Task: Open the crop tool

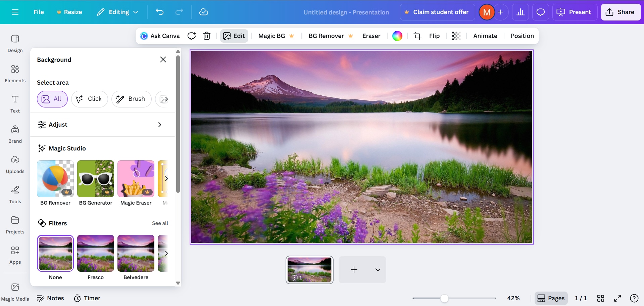Action: click(x=417, y=36)
